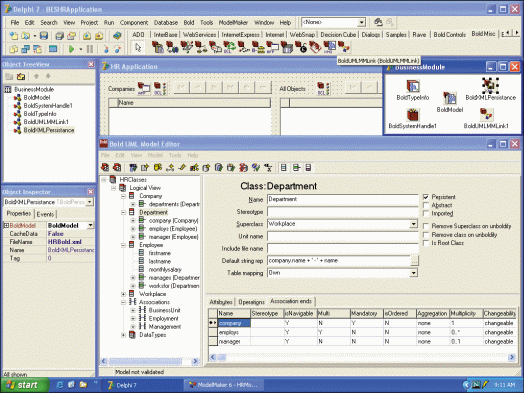
Task: Click the Include file name field
Action: pyautogui.click(x=343, y=248)
